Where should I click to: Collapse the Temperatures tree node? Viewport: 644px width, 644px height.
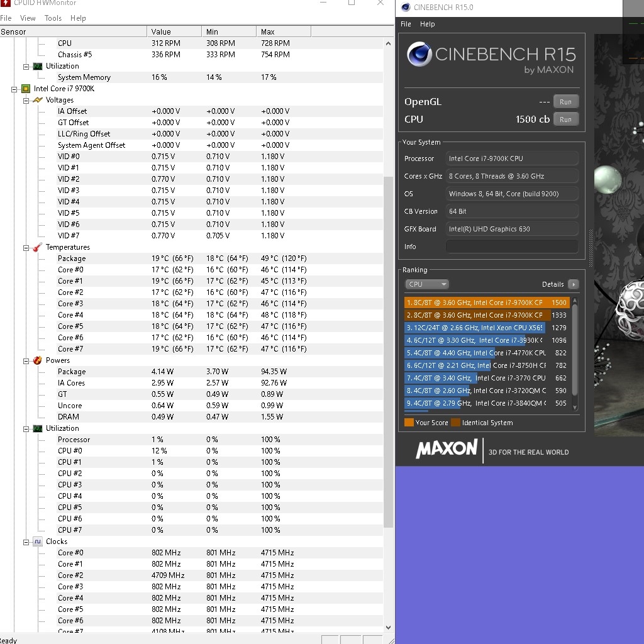click(x=26, y=247)
